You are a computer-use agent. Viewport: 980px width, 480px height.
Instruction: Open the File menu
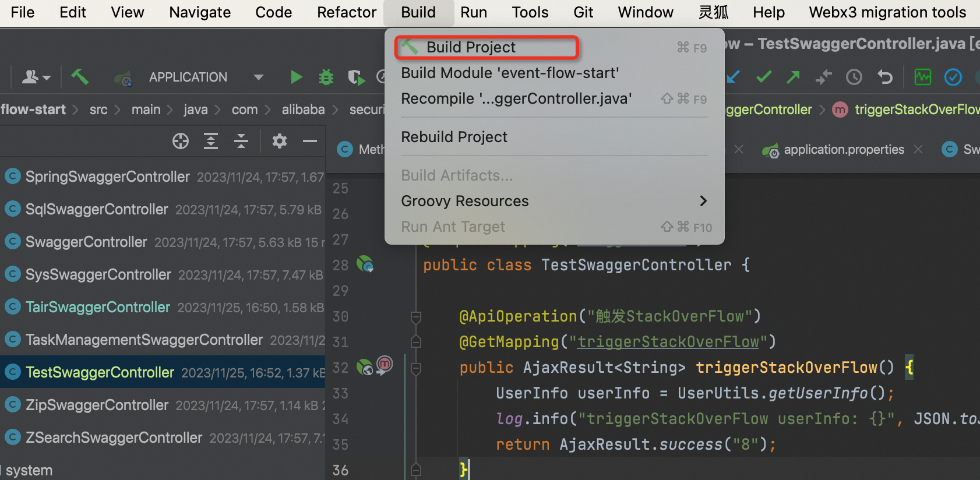click(23, 12)
